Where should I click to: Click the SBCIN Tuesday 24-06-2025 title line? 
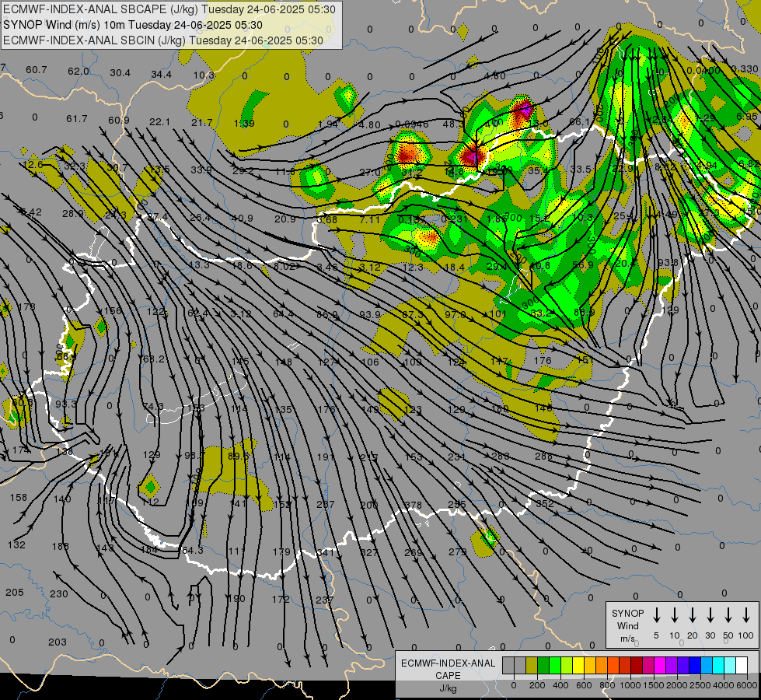tap(163, 40)
